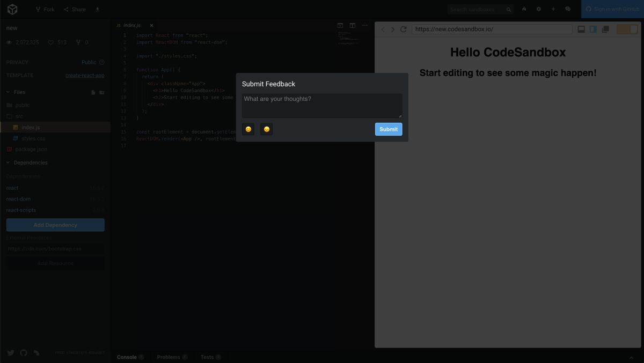Refresh the preview

pyautogui.click(x=404, y=29)
